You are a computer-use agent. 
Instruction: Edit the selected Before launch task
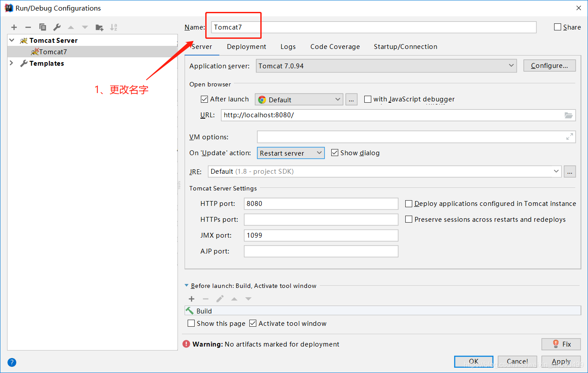pos(220,299)
